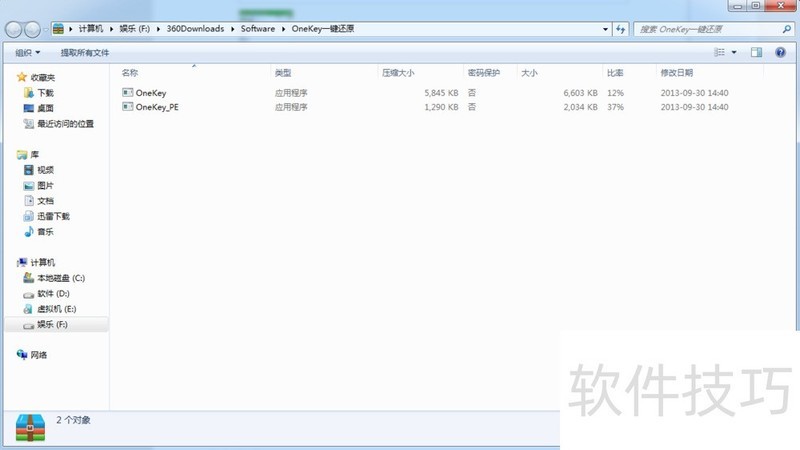Click 提取所有文件 toolbar button
800x450 pixels.
click(85, 52)
